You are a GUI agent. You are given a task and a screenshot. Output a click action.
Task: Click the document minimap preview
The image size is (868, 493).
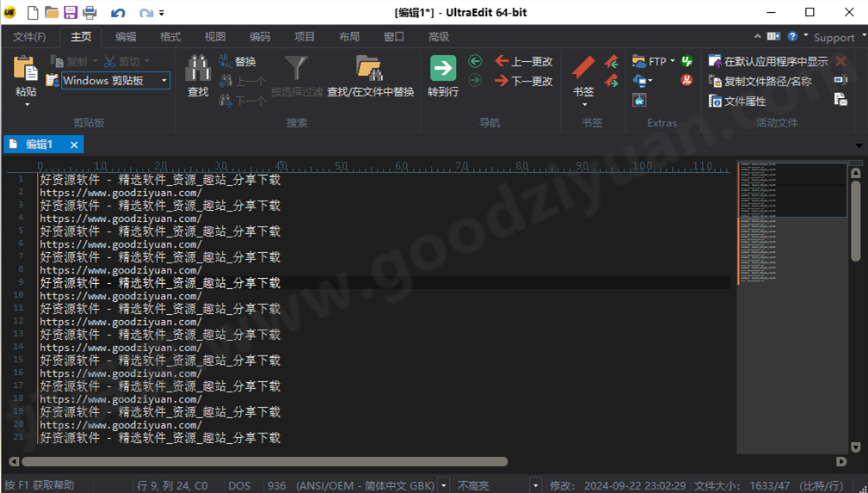coord(791,307)
